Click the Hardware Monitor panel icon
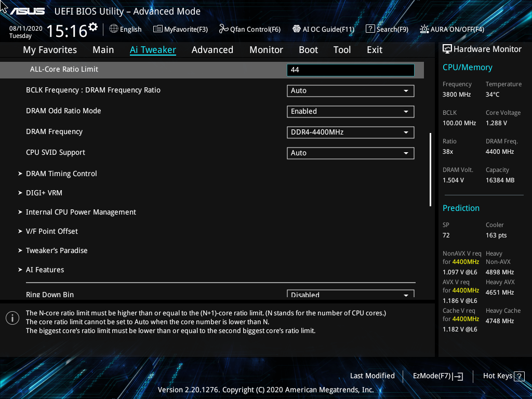This screenshot has width=532, height=399. [447, 49]
